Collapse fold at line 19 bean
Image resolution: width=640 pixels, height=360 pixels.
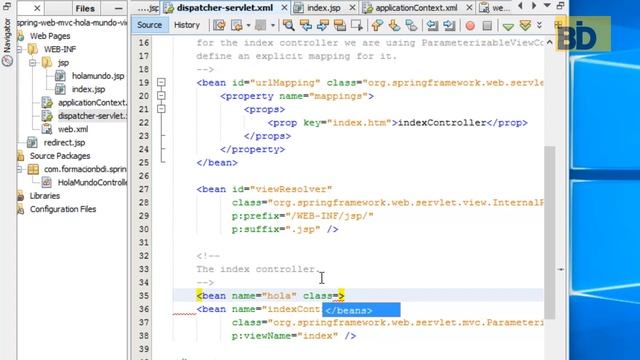(161, 82)
